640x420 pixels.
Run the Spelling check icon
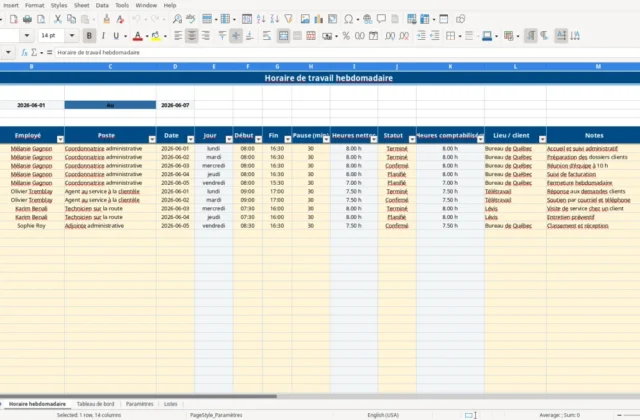[191, 19]
